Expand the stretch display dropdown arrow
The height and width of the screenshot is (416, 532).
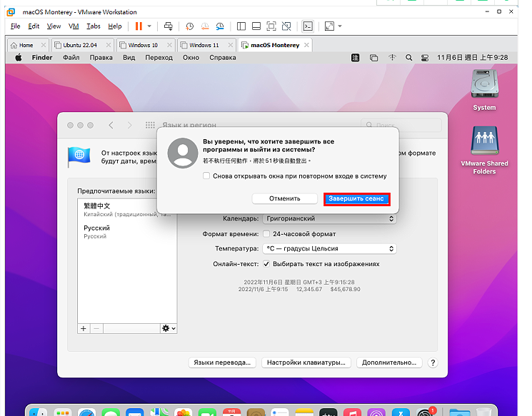[340, 26]
